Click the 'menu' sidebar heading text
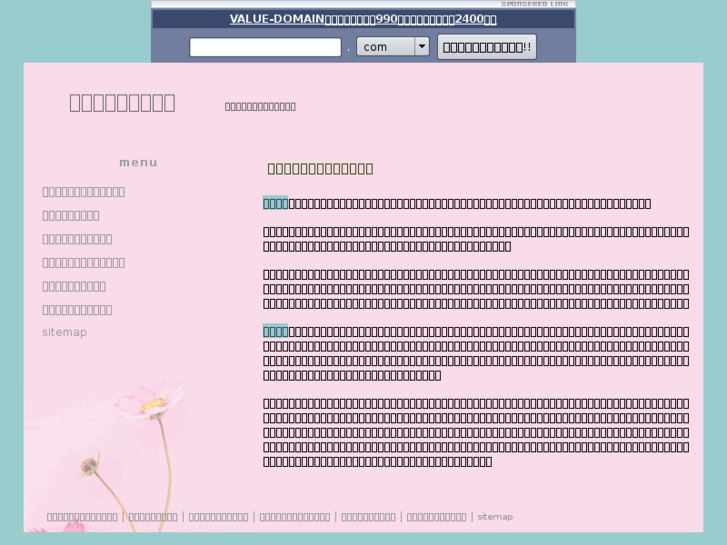This screenshot has height=545, width=727. [139, 162]
